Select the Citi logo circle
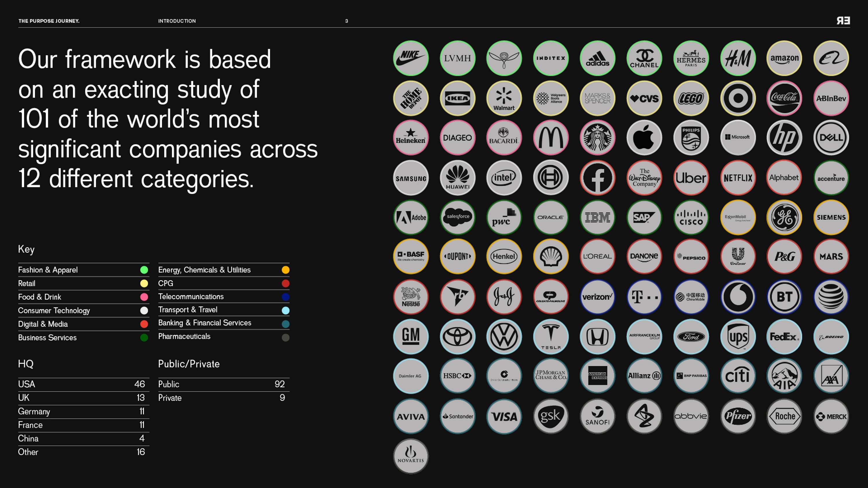 (x=738, y=376)
